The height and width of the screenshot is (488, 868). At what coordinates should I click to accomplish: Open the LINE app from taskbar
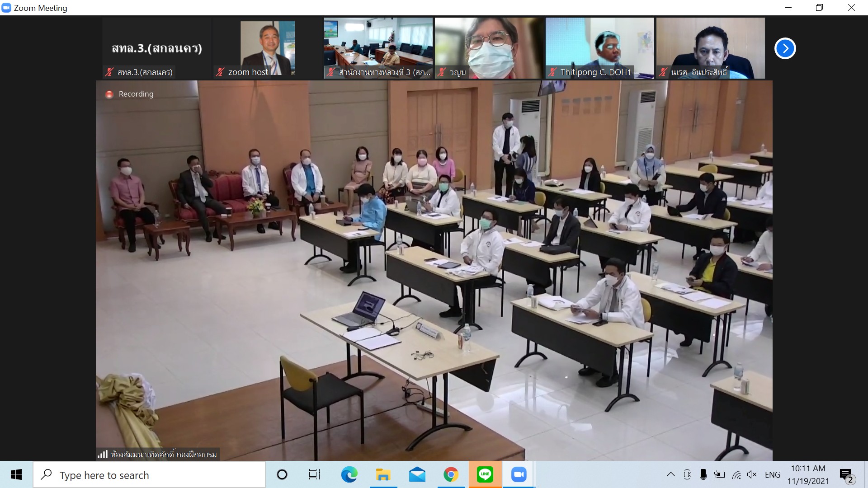[485, 474]
